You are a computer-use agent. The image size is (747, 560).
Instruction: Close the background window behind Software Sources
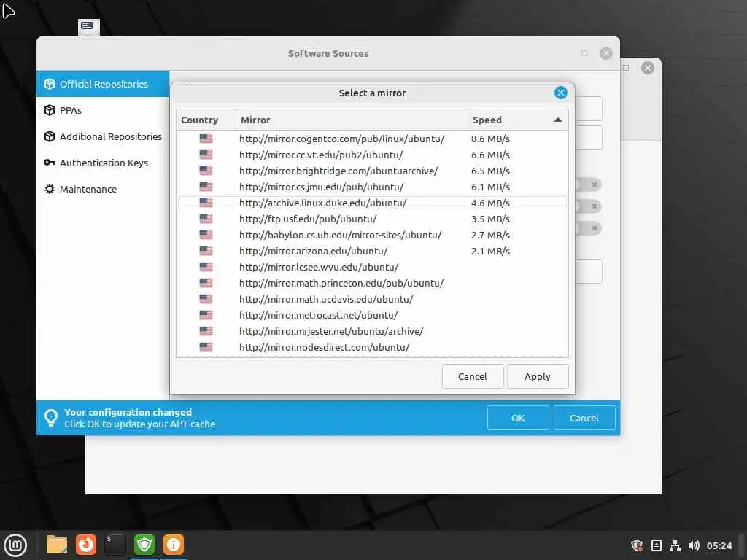coord(648,68)
